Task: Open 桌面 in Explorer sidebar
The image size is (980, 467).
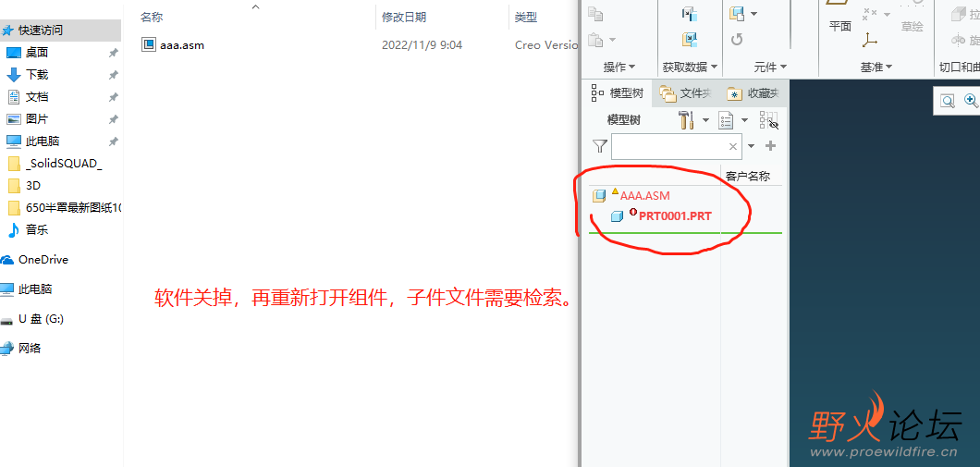Action: tap(37, 53)
